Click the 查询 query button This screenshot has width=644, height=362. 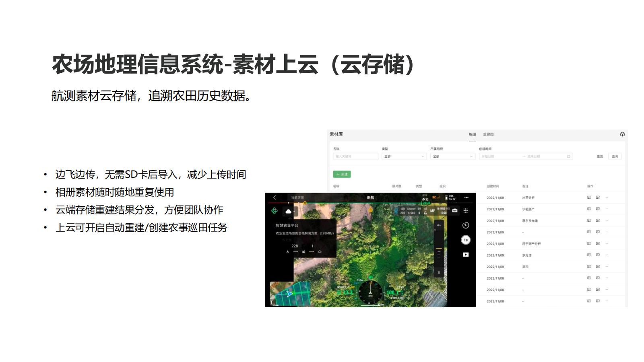[x=614, y=156]
